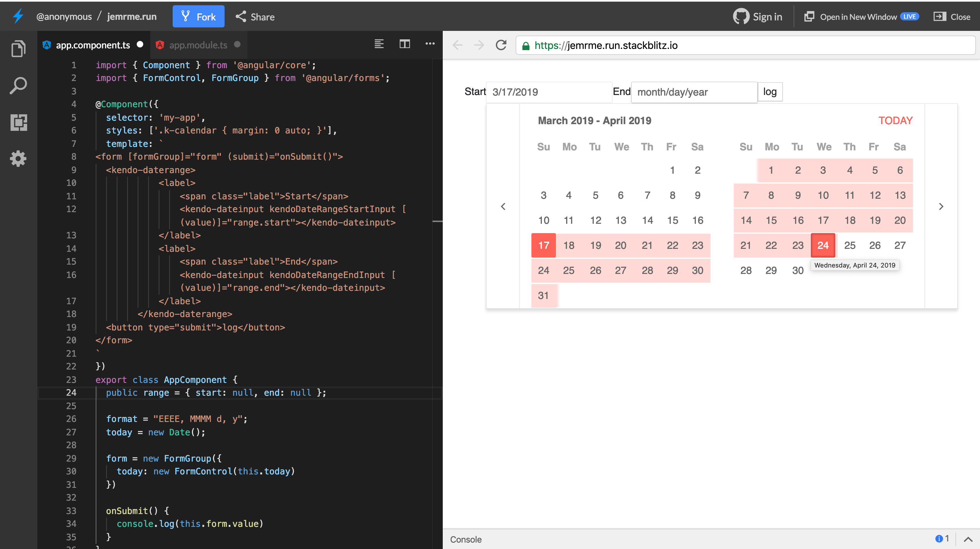Click the End month/day/year date field
The height and width of the screenshot is (549, 980).
click(x=694, y=91)
